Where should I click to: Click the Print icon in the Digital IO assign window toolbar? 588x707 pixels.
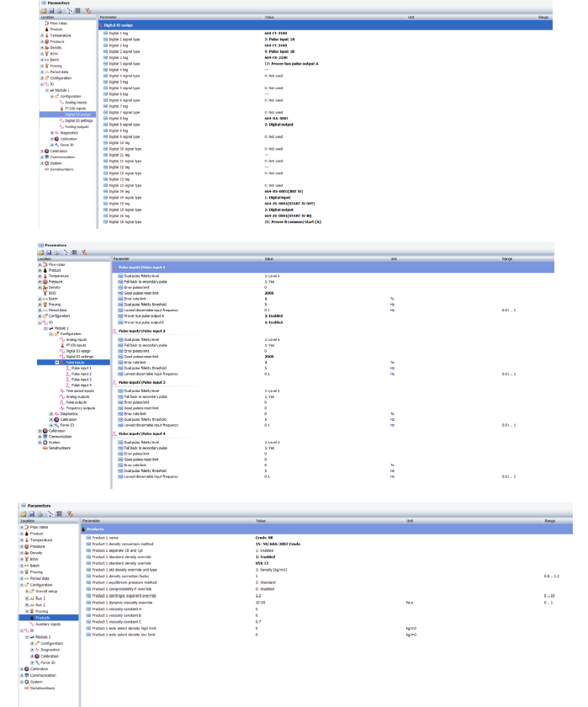60,10
